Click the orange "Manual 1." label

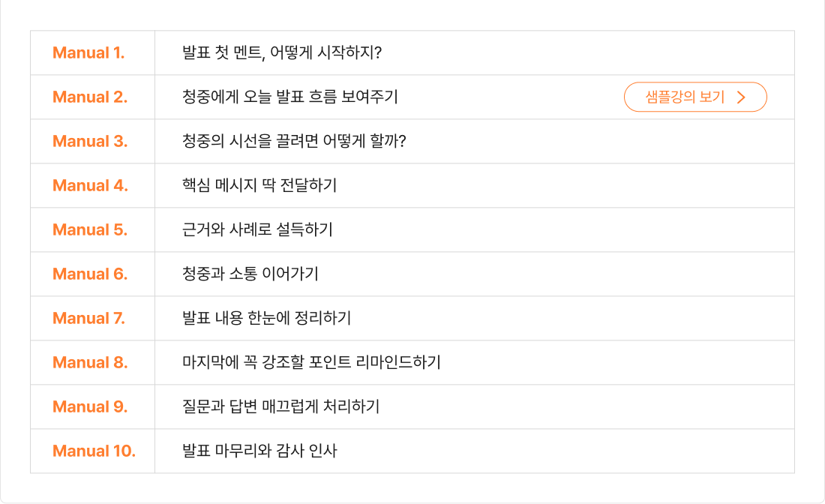pyautogui.click(x=88, y=52)
